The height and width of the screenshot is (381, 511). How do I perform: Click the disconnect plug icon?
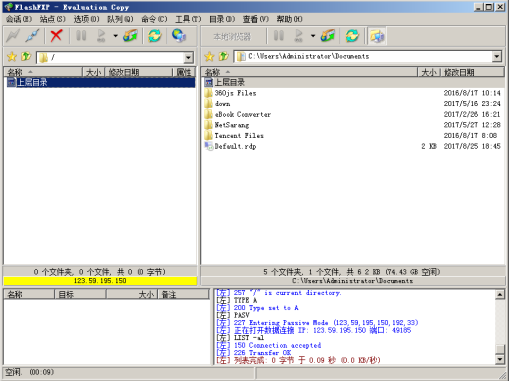click(33, 35)
